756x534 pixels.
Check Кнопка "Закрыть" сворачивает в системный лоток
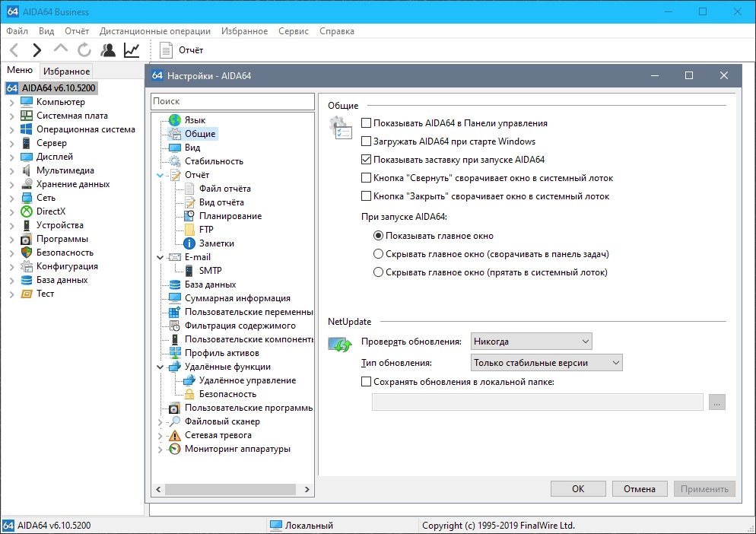point(367,196)
